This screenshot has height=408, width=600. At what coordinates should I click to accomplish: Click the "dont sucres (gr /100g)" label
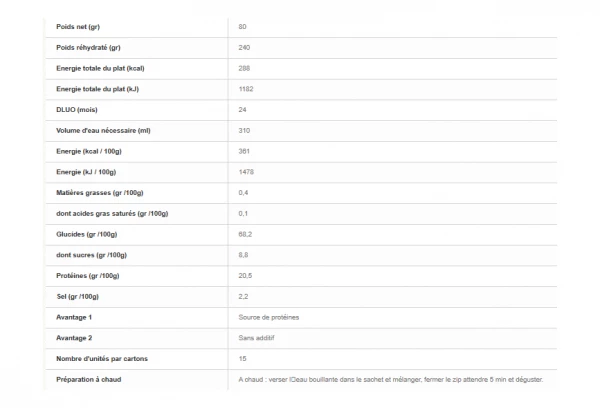click(x=87, y=254)
